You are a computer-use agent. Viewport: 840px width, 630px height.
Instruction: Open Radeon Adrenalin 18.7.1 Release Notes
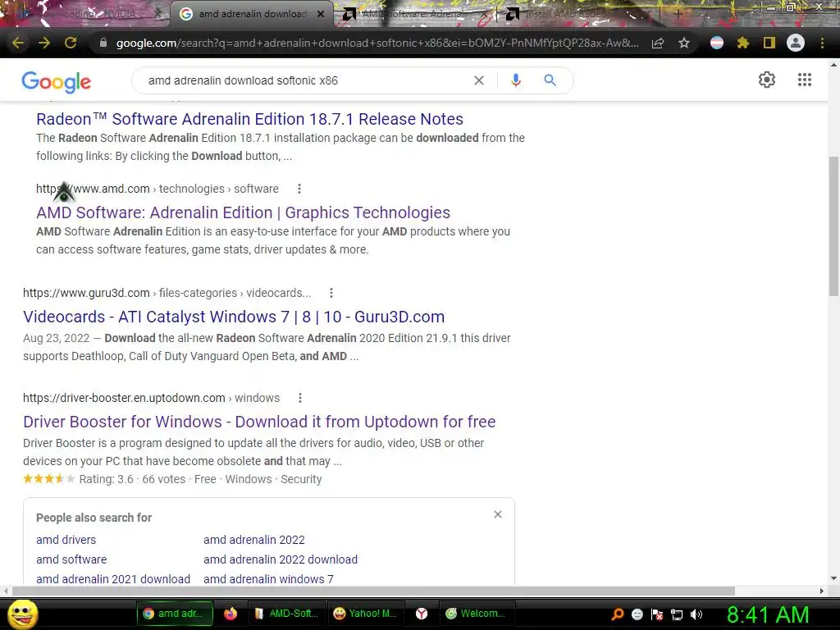pos(249,119)
